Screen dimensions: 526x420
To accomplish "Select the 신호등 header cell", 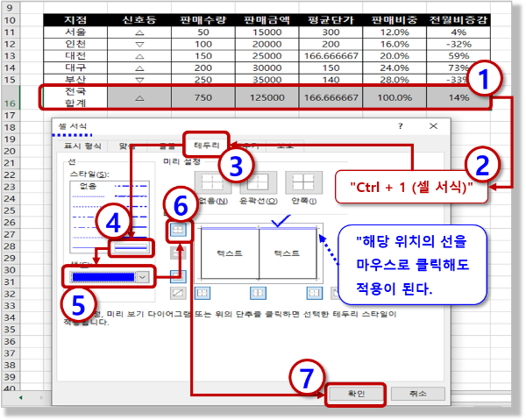I will click(x=139, y=20).
